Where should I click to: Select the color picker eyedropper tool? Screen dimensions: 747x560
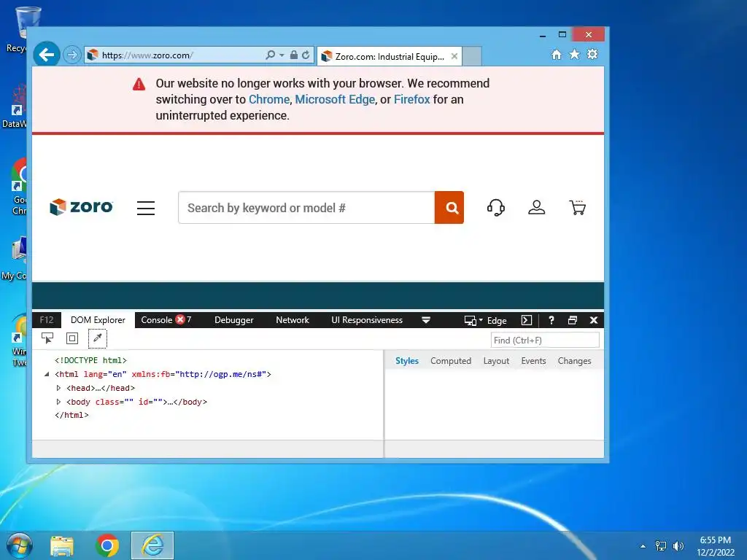pyautogui.click(x=98, y=338)
